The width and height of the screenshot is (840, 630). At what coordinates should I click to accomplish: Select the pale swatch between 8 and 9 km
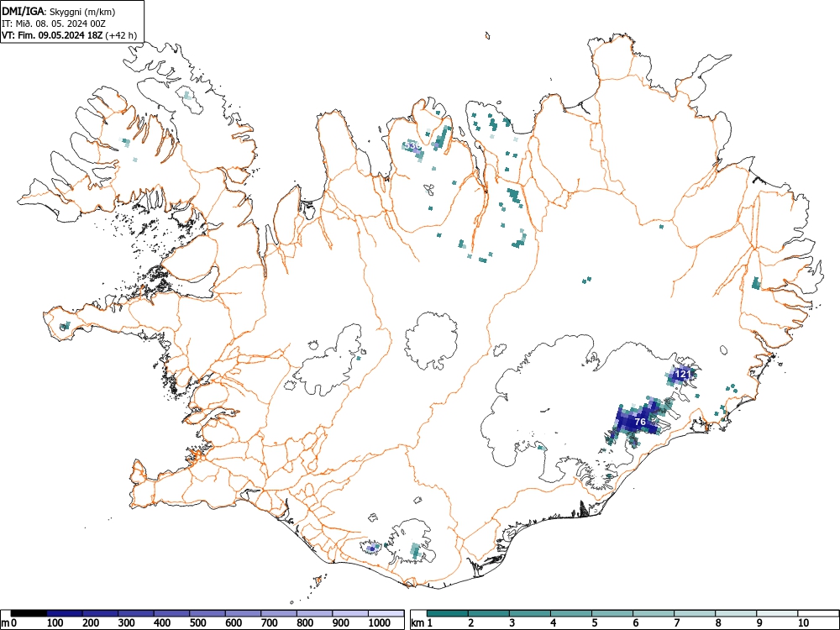[x=736, y=613]
